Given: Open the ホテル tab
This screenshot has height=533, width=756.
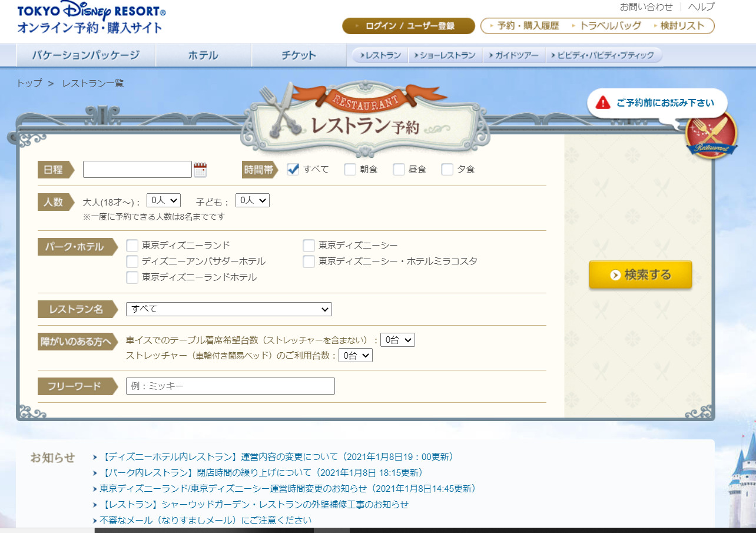Looking at the screenshot, I should coord(204,55).
